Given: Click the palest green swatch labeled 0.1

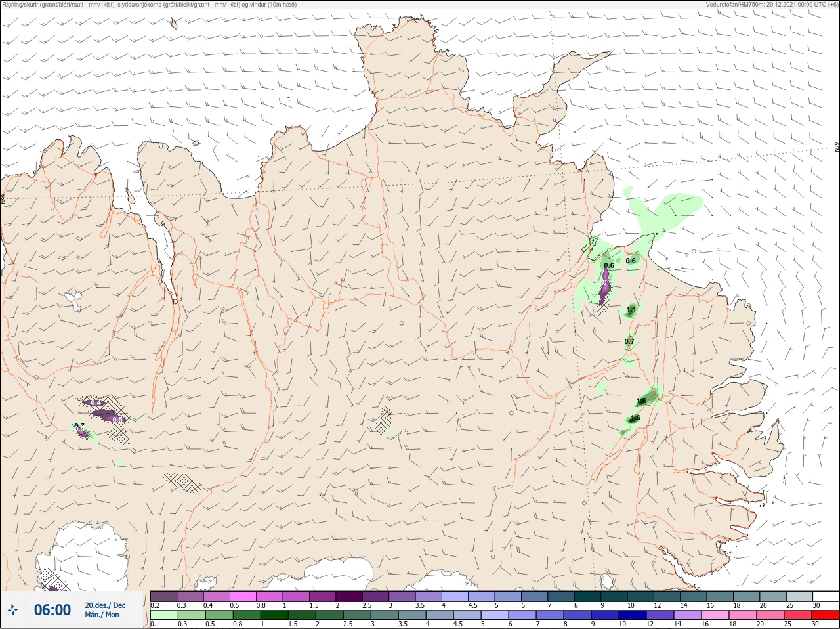Looking at the screenshot, I should coord(163,615).
